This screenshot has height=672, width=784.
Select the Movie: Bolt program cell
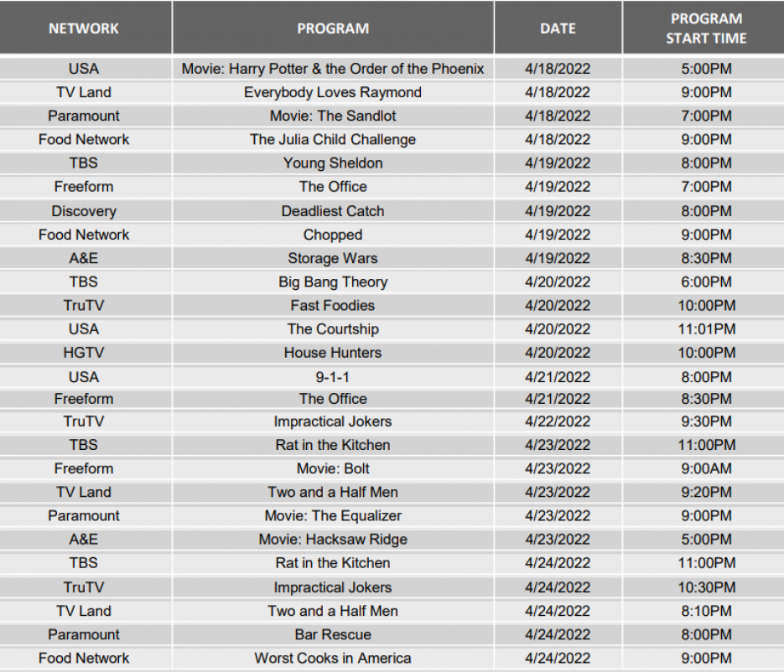tap(333, 468)
